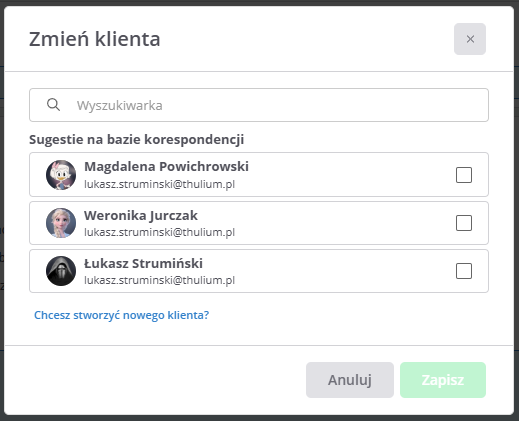Open Chcesz stworzyć nowego klienta link

(x=122, y=315)
